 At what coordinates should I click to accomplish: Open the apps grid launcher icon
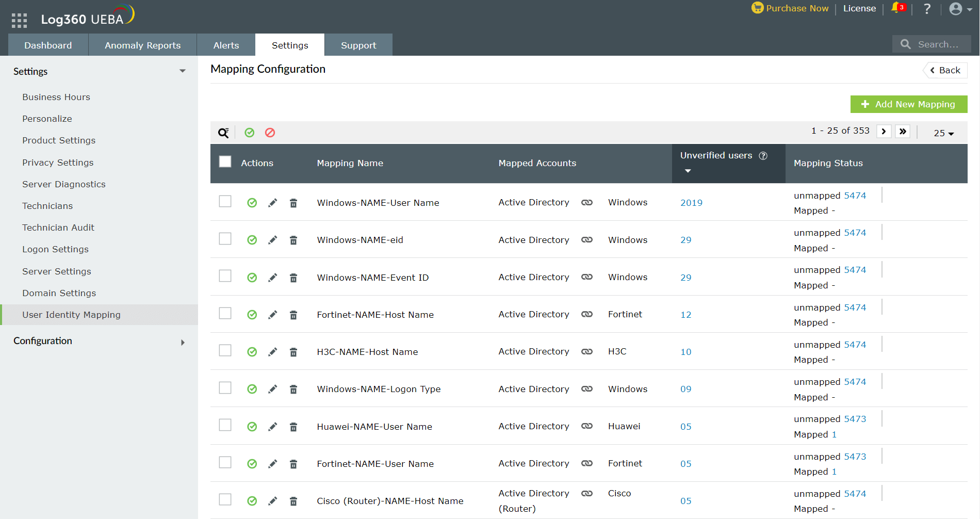click(x=19, y=20)
